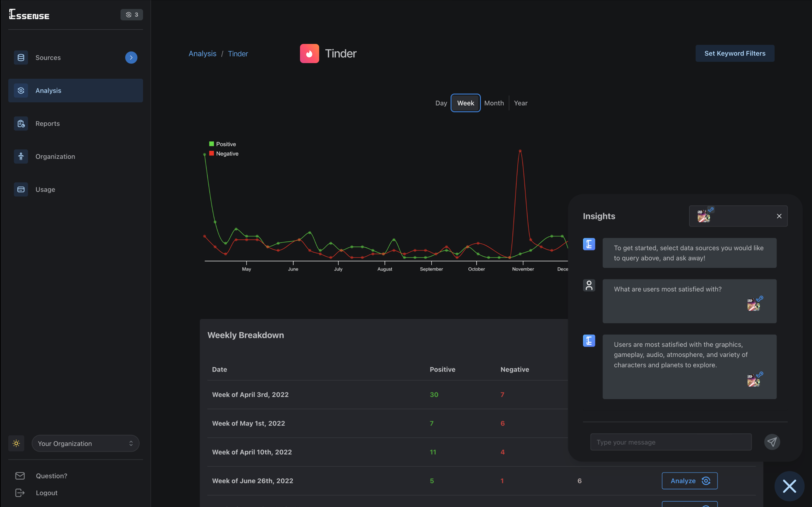
Task: Select the Day time range tab
Action: point(441,103)
